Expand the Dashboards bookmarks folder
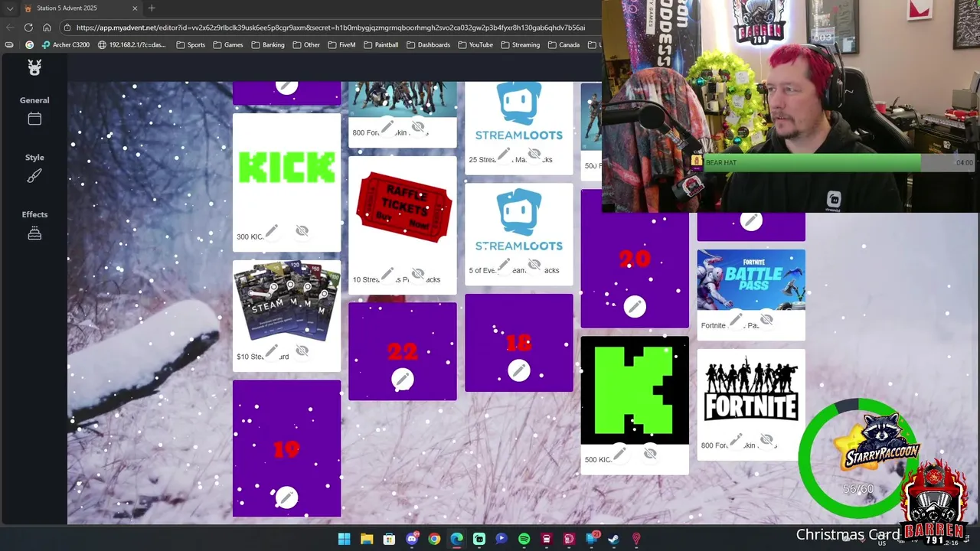This screenshot has height=551, width=980. point(428,45)
